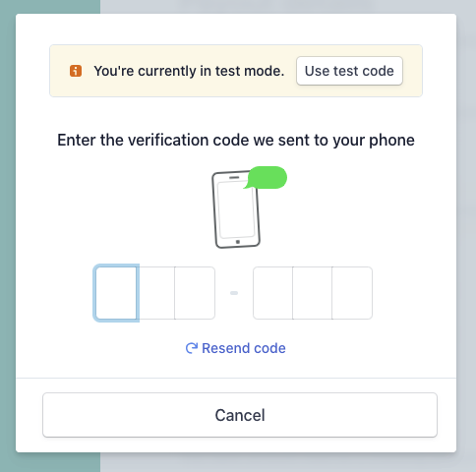Select the fifth verification digit box

[x=313, y=293]
